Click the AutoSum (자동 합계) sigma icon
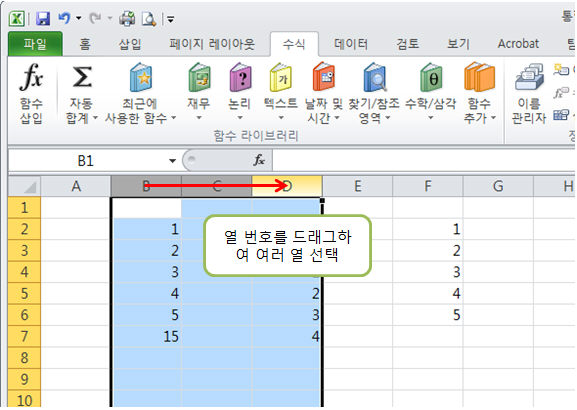 [x=82, y=77]
